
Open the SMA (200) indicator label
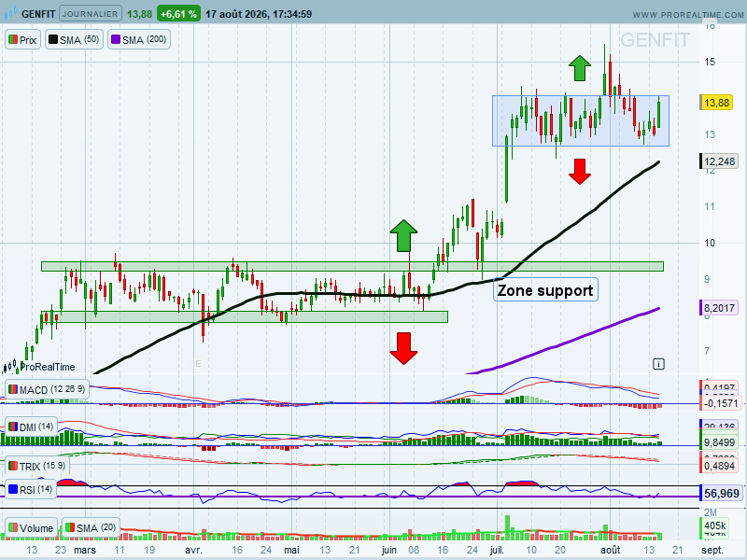click(x=138, y=39)
